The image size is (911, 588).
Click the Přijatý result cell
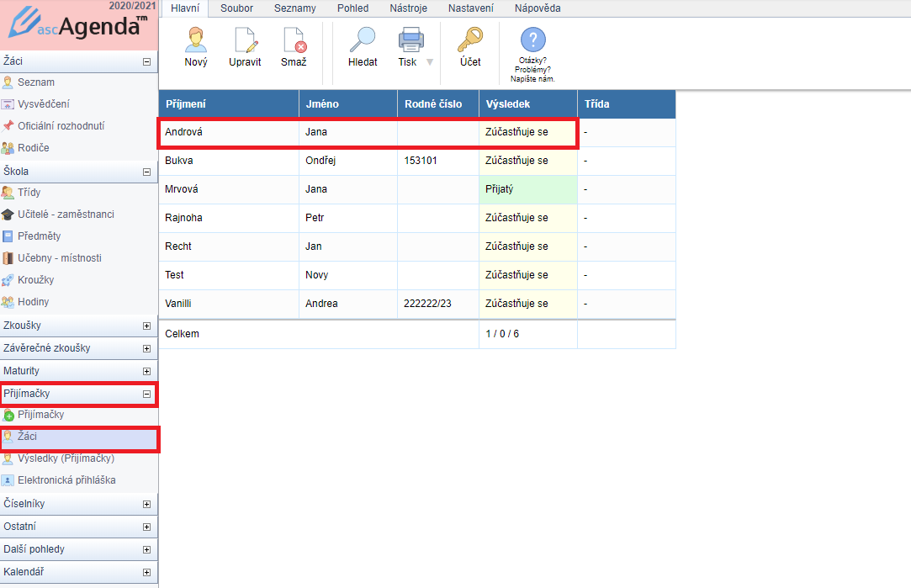[x=528, y=189]
